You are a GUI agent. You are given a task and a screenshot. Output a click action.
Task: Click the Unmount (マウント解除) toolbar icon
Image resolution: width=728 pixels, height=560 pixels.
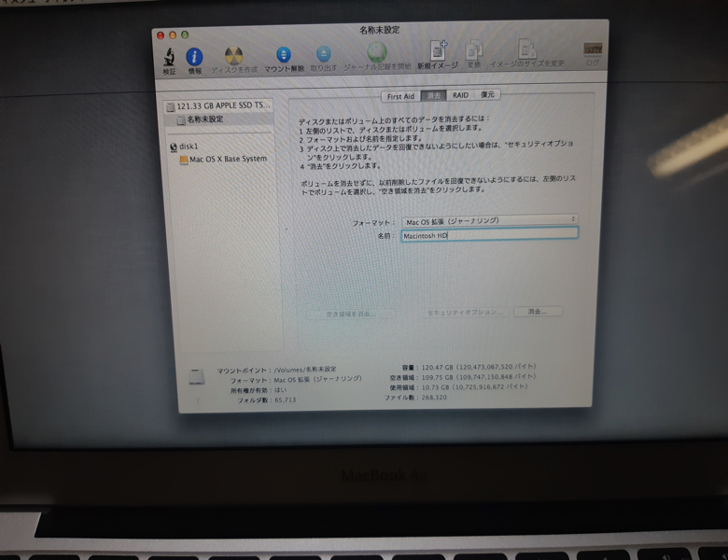coord(284,54)
